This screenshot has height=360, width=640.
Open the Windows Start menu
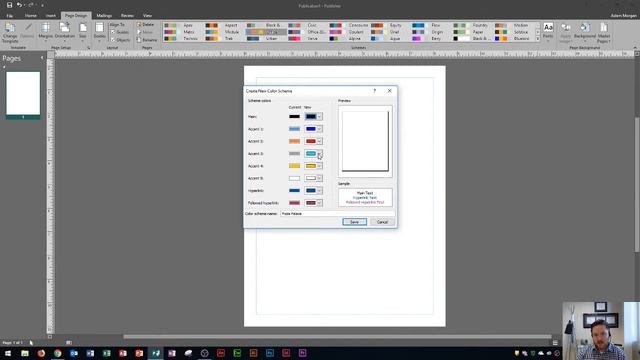(8, 353)
